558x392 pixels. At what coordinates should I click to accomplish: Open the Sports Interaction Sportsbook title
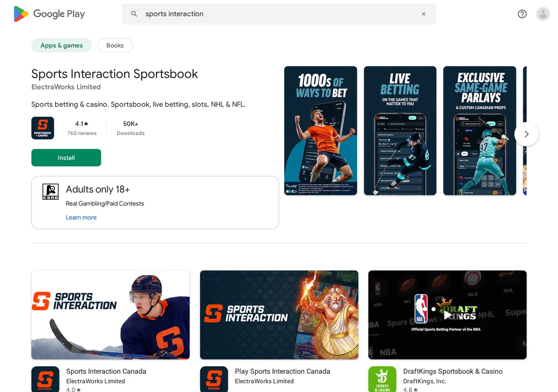click(115, 74)
